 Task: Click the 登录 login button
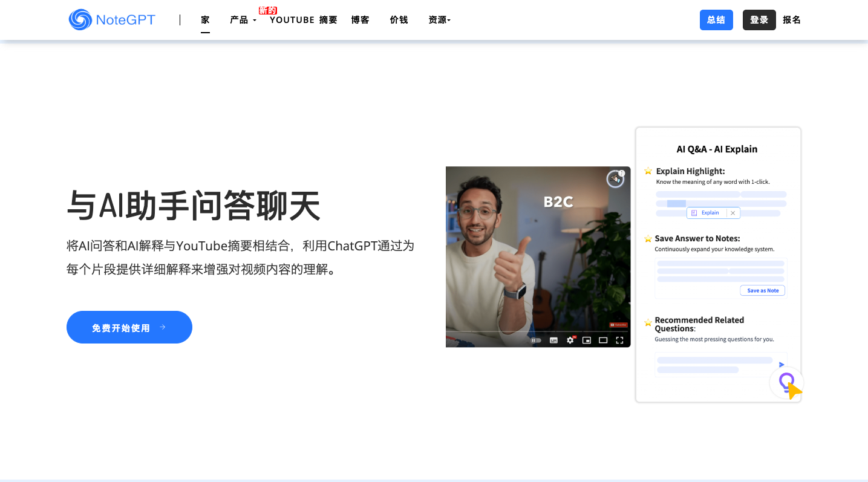click(x=759, y=20)
